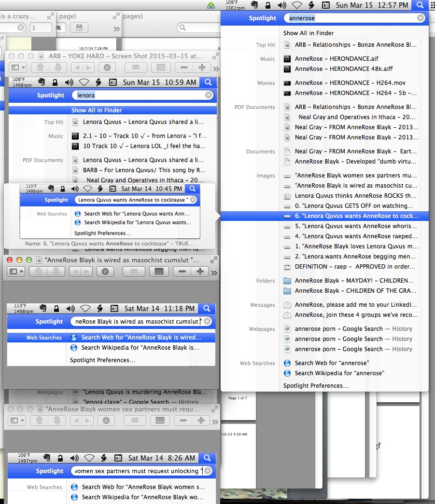Click the padlock icon in the menu bar

267,5
